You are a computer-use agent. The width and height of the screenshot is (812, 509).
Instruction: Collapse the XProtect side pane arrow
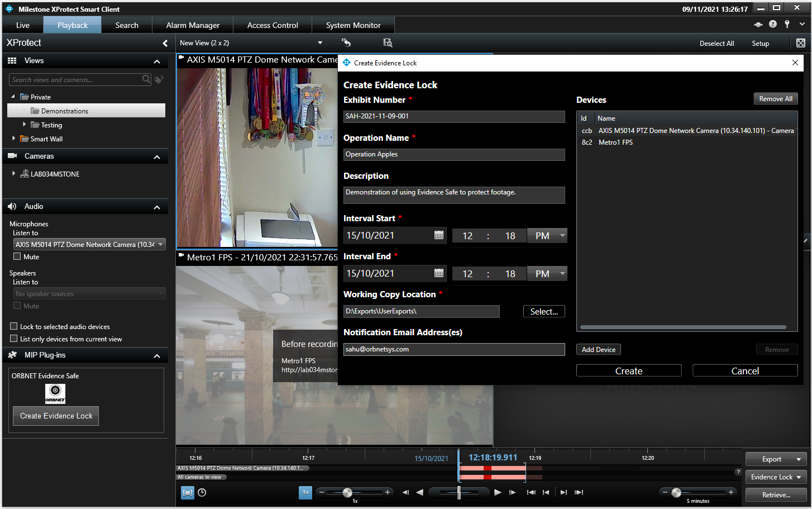click(165, 43)
